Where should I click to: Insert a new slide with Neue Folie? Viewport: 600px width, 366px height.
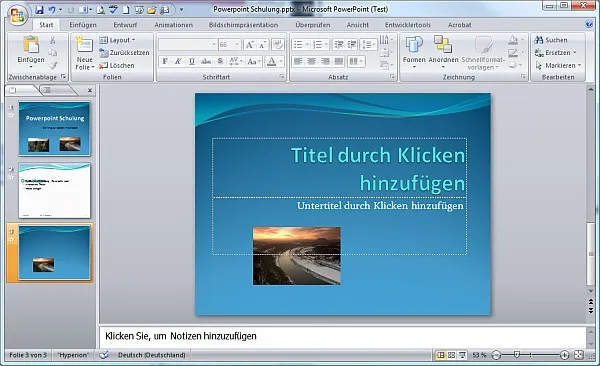85,53
